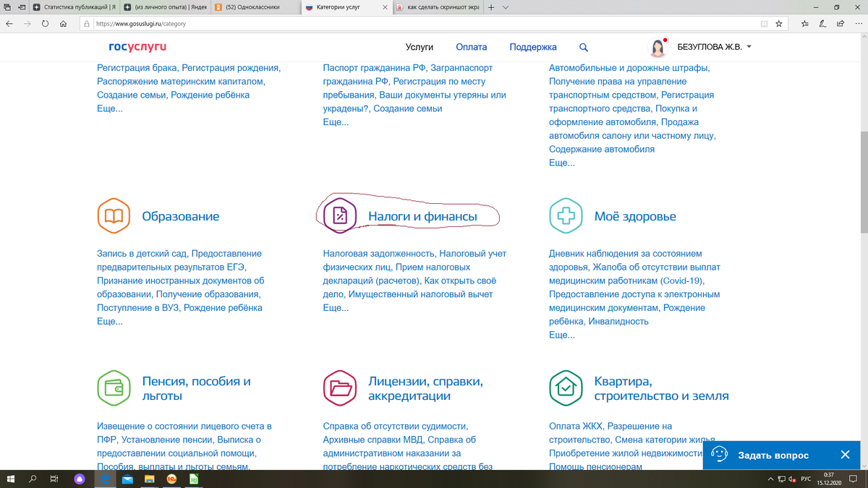Go to the Госуслуги logo home
Viewport: 868px width, 488px height.
click(137, 47)
